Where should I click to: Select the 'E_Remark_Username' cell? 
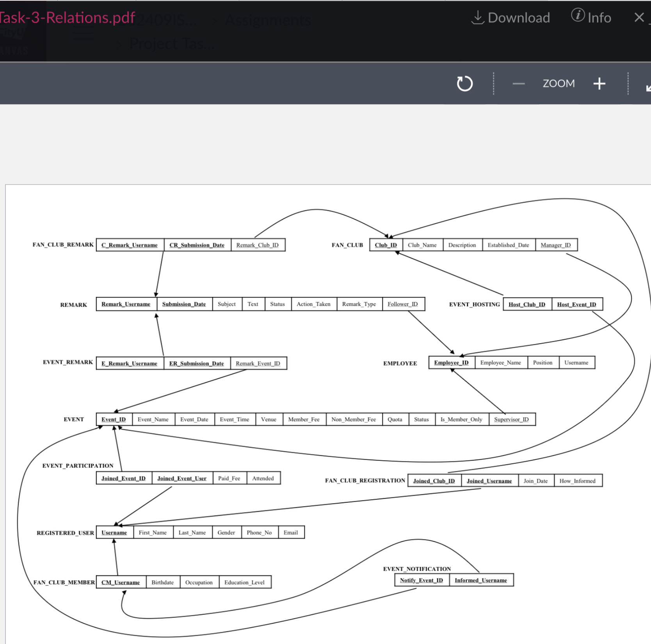[130, 364]
